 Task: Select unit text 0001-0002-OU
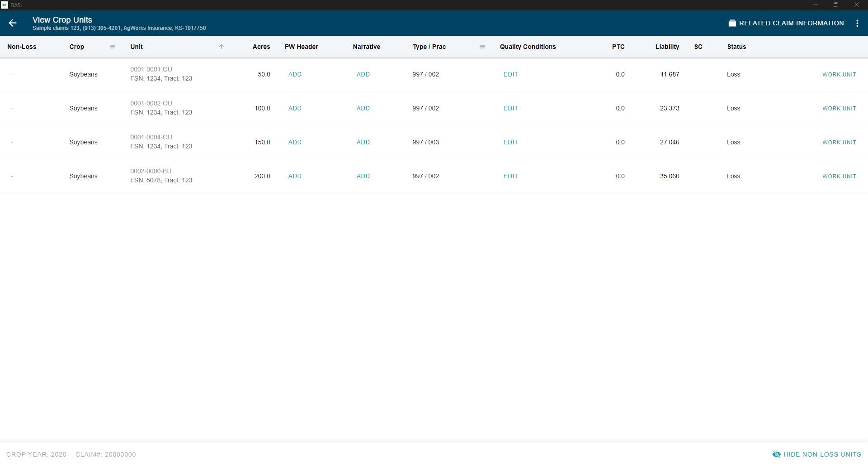pyautogui.click(x=151, y=103)
